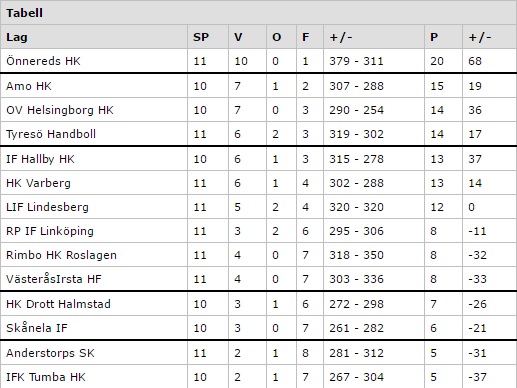Select HK Varberg team name

coord(38,183)
